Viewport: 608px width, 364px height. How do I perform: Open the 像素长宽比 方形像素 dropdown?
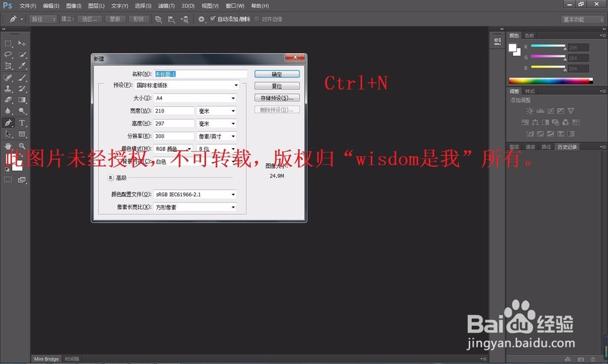(195, 207)
